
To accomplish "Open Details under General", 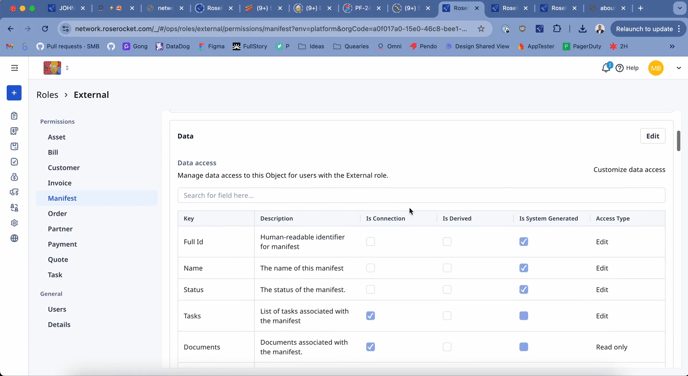I will click(59, 325).
